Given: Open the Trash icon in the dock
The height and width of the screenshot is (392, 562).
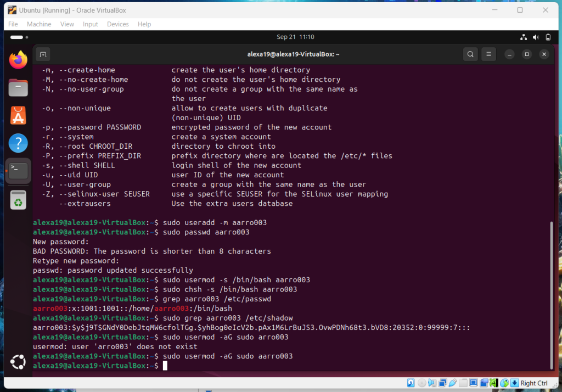Looking at the screenshot, I should (18, 200).
